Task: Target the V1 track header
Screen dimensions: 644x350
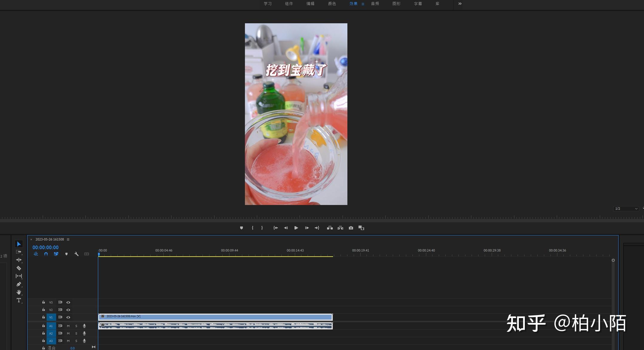Action: tap(51, 317)
